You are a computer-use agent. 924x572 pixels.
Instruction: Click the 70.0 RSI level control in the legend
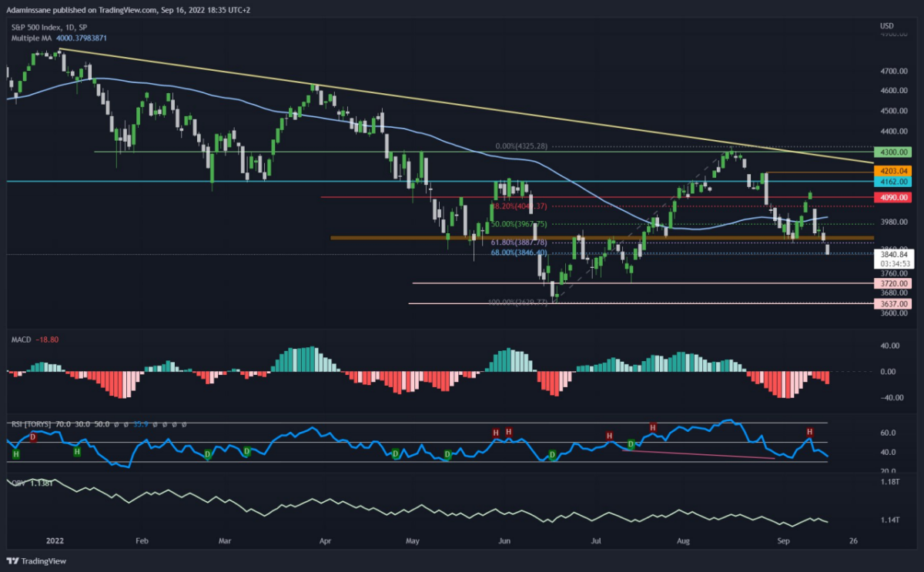click(65, 425)
